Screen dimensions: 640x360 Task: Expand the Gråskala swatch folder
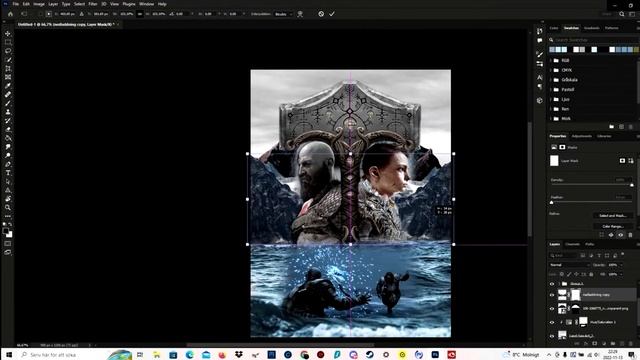[x=551, y=80]
